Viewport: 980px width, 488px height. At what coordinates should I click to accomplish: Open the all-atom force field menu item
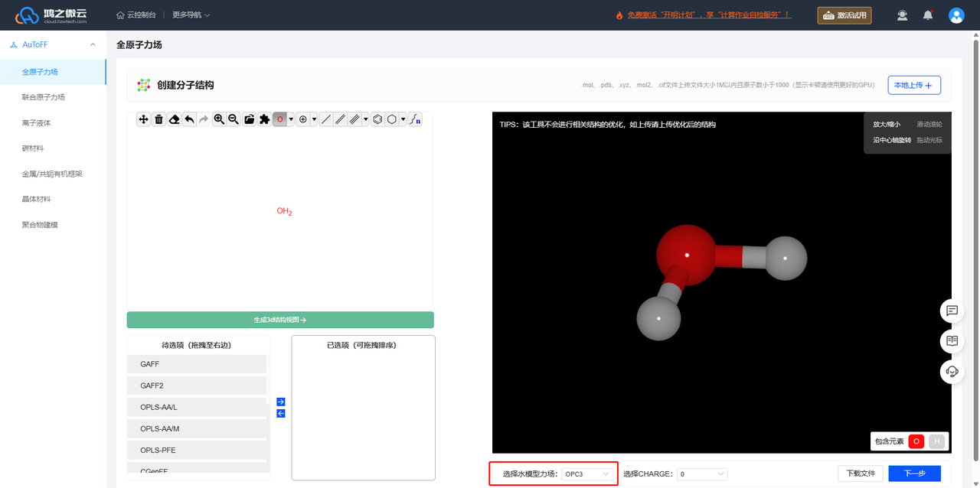(x=53, y=72)
